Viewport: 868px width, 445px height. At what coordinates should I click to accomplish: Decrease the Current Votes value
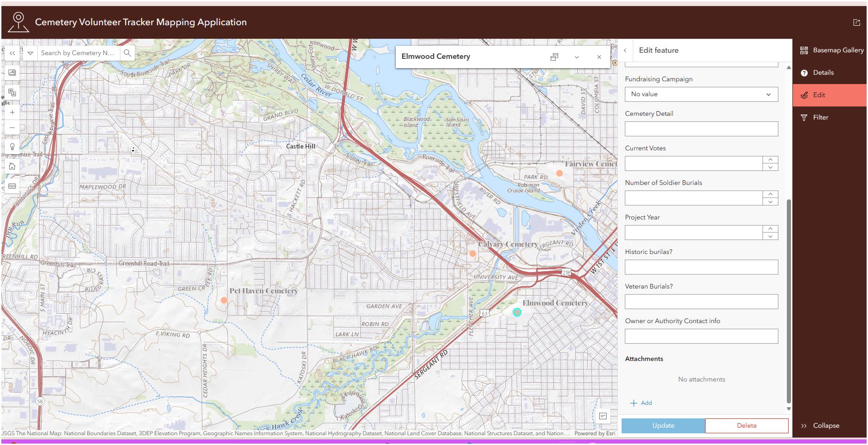point(770,167)
